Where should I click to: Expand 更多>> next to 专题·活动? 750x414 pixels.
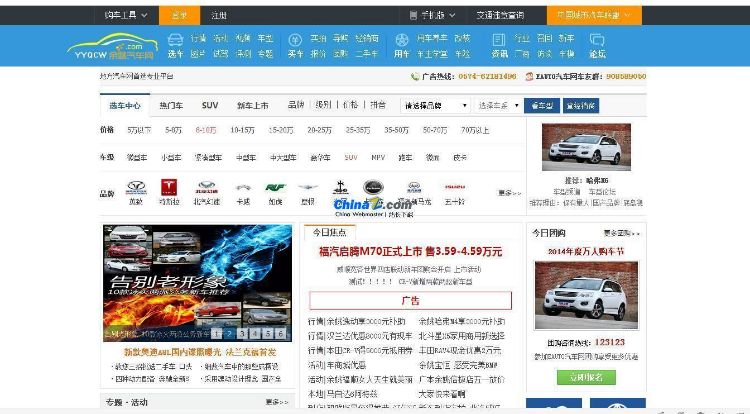coord(277,402)
